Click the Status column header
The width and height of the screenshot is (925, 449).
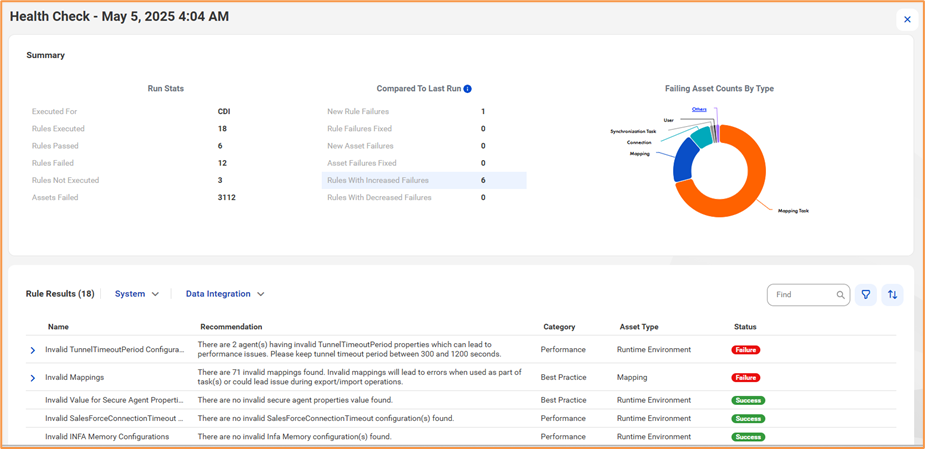[745, 327]
